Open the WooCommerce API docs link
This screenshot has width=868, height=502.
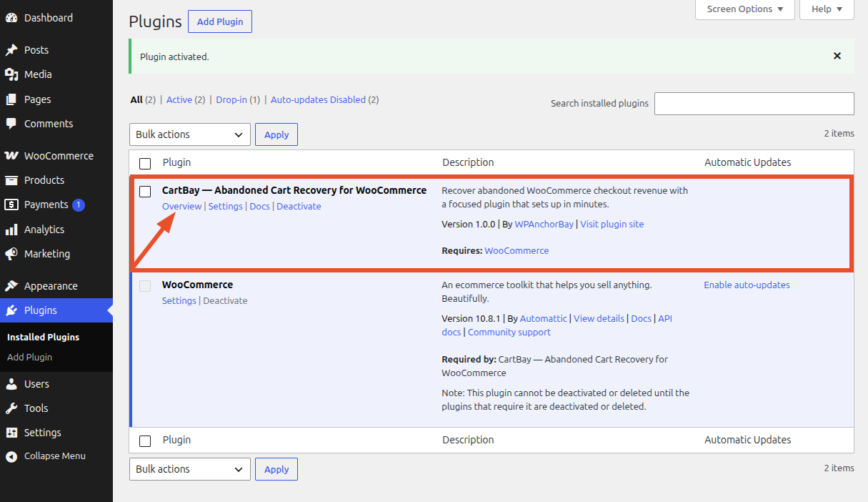[x=665, y=318]
